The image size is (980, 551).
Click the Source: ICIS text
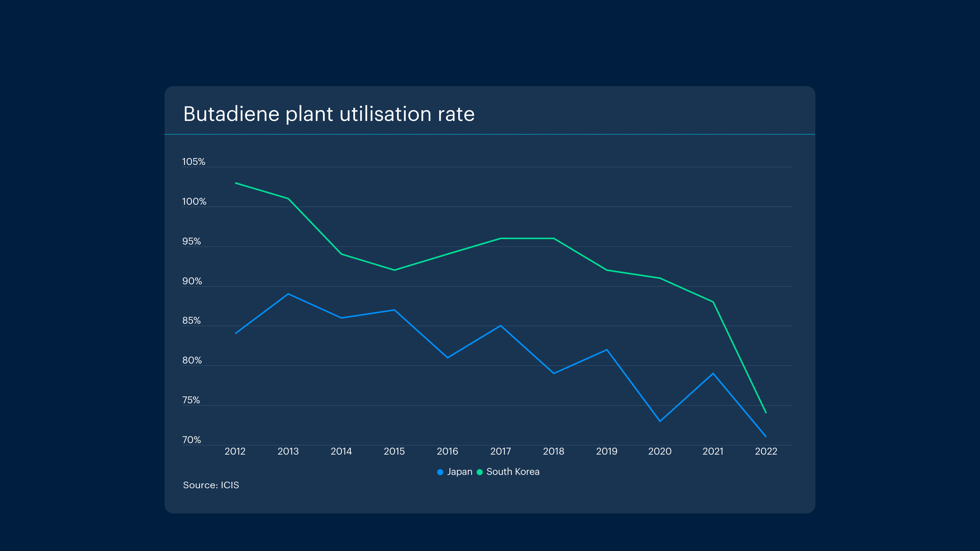click(x=211, y=485)
